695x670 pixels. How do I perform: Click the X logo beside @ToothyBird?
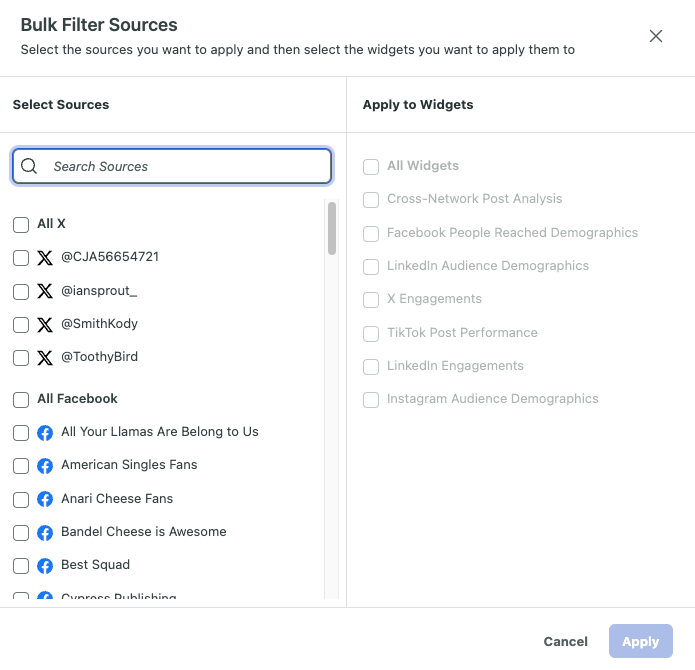click(45, 358)
